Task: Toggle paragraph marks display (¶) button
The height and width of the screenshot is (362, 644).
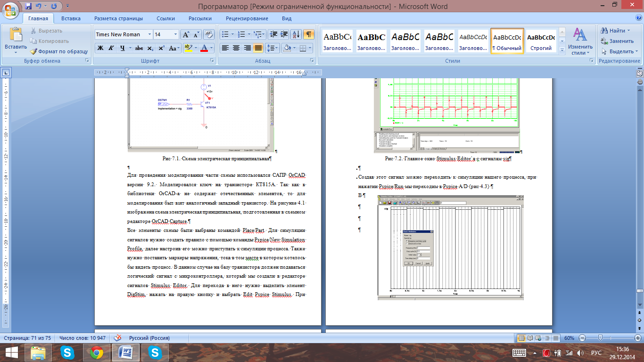Action: tap(309, 34)
